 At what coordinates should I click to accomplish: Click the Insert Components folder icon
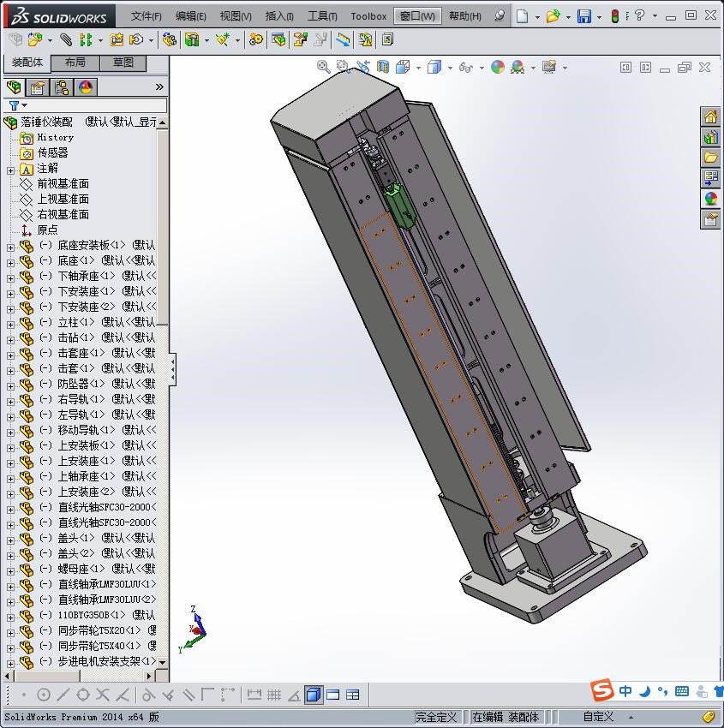pyautogui.click(x=34, y=40)
